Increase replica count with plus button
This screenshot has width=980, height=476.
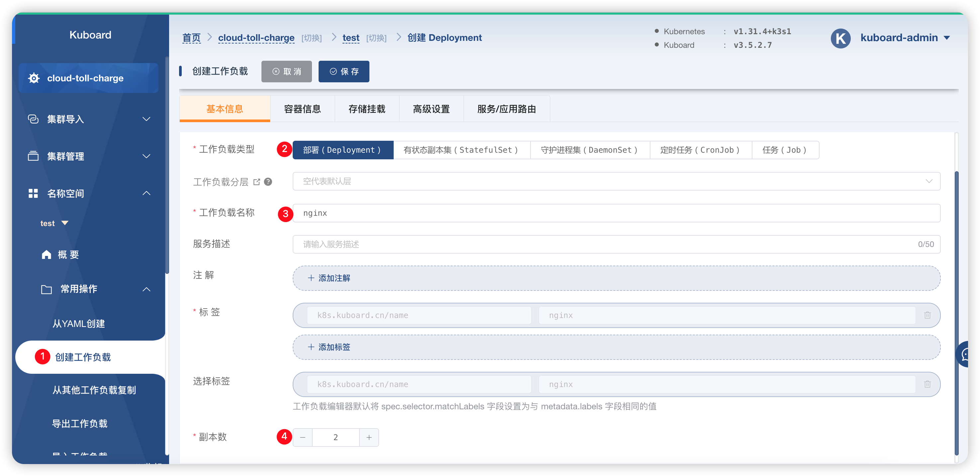(x=369, y=437)
